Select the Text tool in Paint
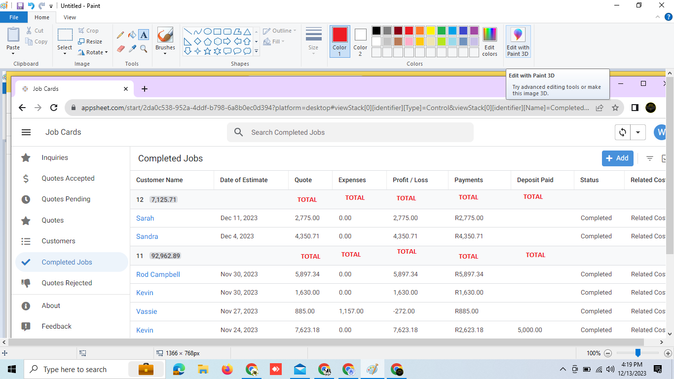Screen dimensions: 674x379 (x=144, y=35)
